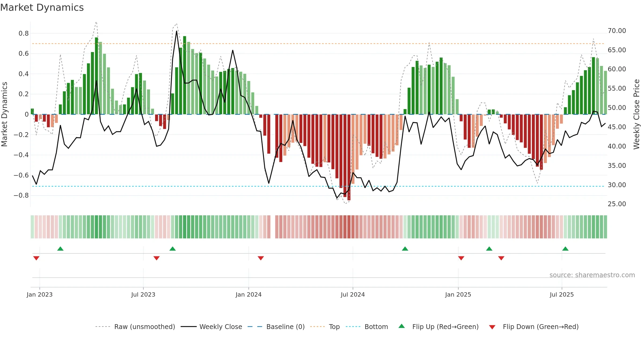Click the Flip Up marker near February 2023
The height and width of the screenshot is (362, 644).
tap(60, 249)
